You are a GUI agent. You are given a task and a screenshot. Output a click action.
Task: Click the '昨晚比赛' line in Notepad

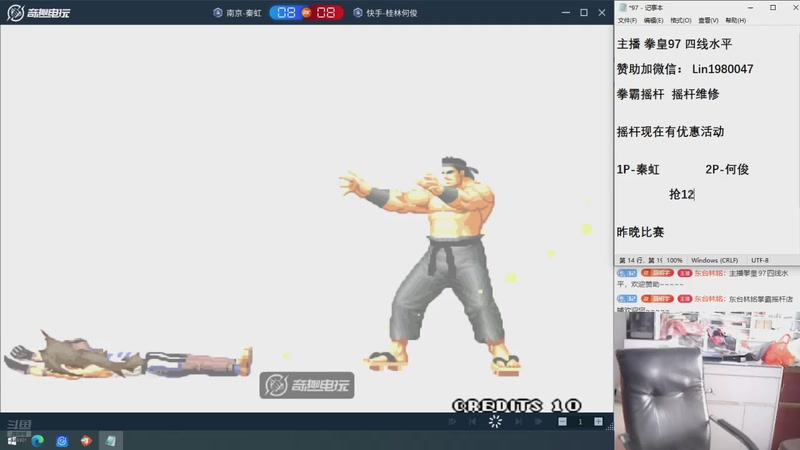pyautogui.click(x=640, y=232)
